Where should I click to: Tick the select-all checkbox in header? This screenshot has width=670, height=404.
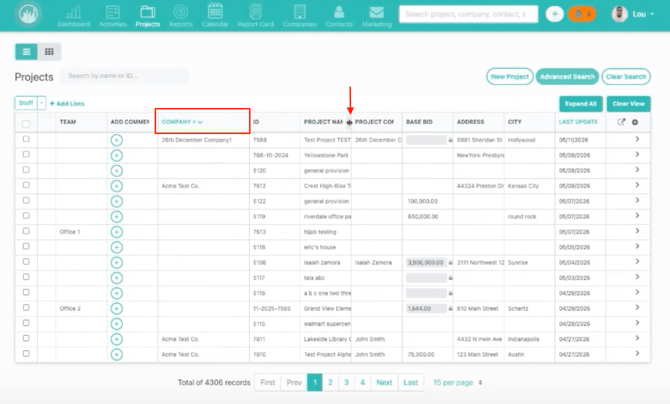coord(26,124)
